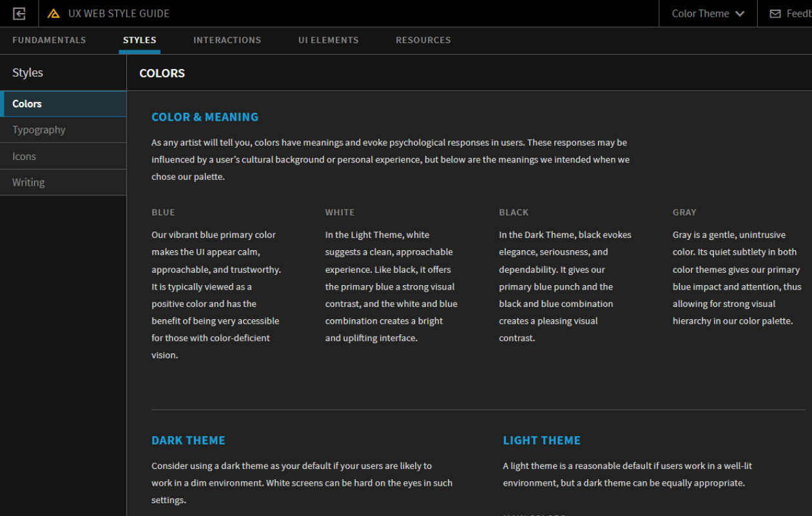
Task: Open the RESOURCES tab
Action: point(423,40)
